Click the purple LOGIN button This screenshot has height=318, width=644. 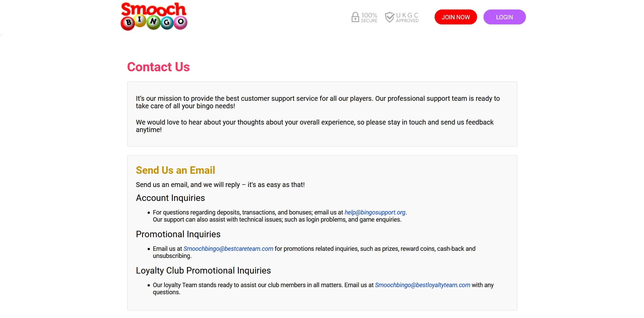505,17
